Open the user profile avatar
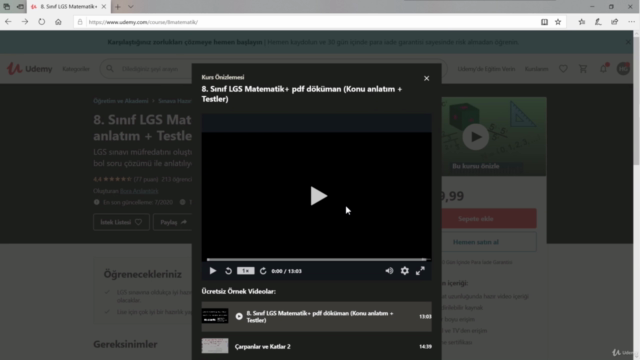 tap(623, 69)
